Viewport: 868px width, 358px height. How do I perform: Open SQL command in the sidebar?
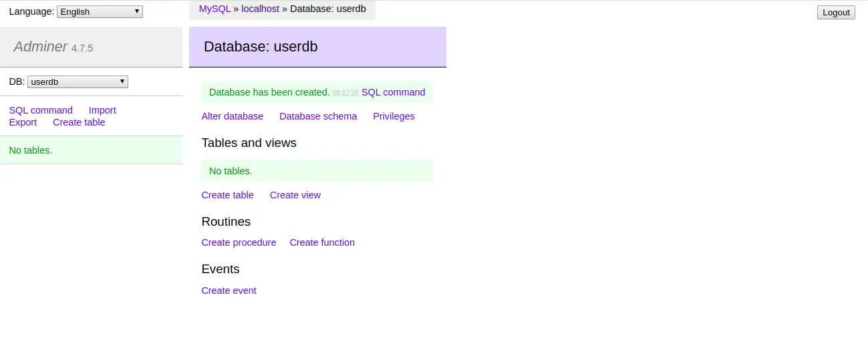tap(41, 110)
